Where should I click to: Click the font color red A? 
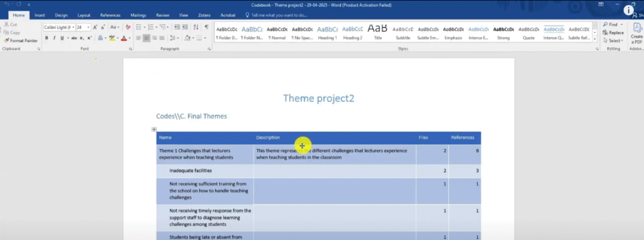[x=124, y=38]
